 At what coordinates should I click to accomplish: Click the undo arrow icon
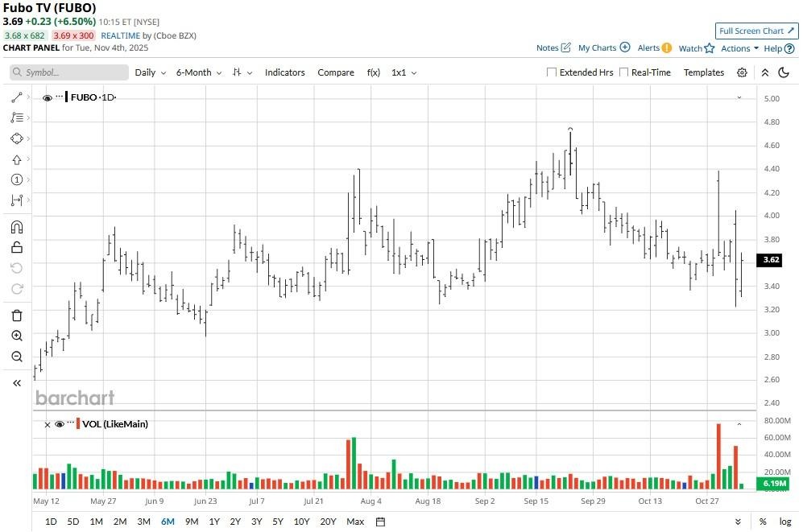[x=16, y=268]
